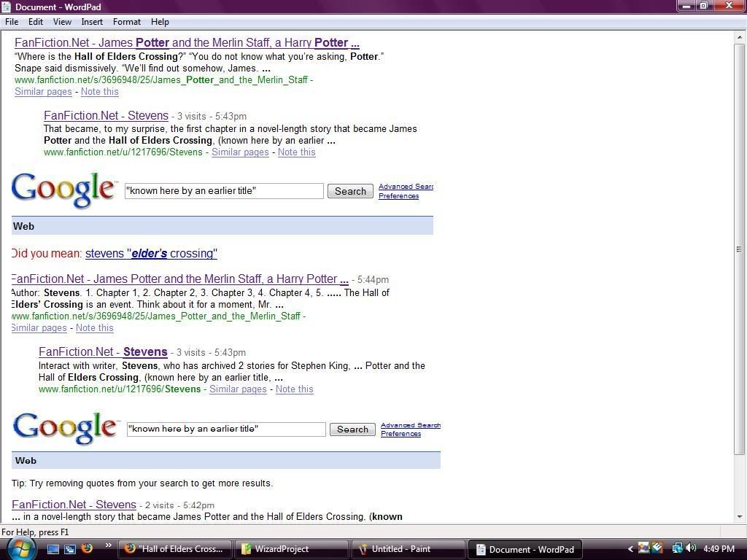Screen dimensions: 747x560
Task: Switch to Untitled - Paint taskbar button
Action: pos(407,549)
